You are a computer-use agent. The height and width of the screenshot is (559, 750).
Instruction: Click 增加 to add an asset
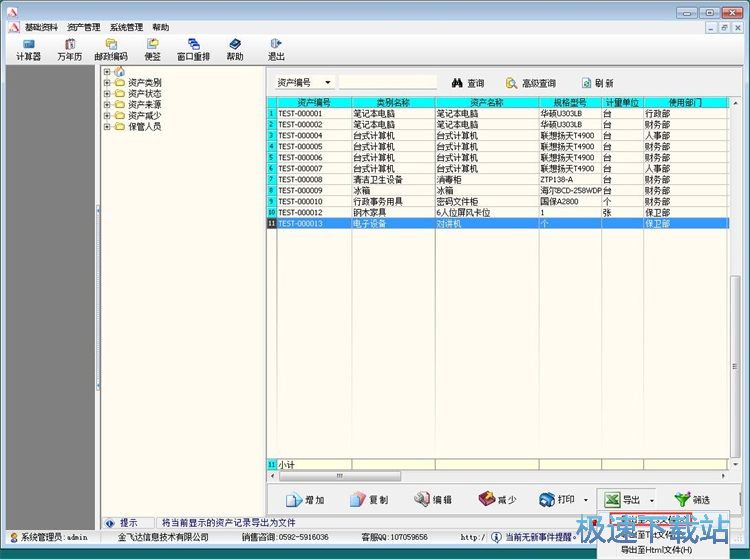305,500
